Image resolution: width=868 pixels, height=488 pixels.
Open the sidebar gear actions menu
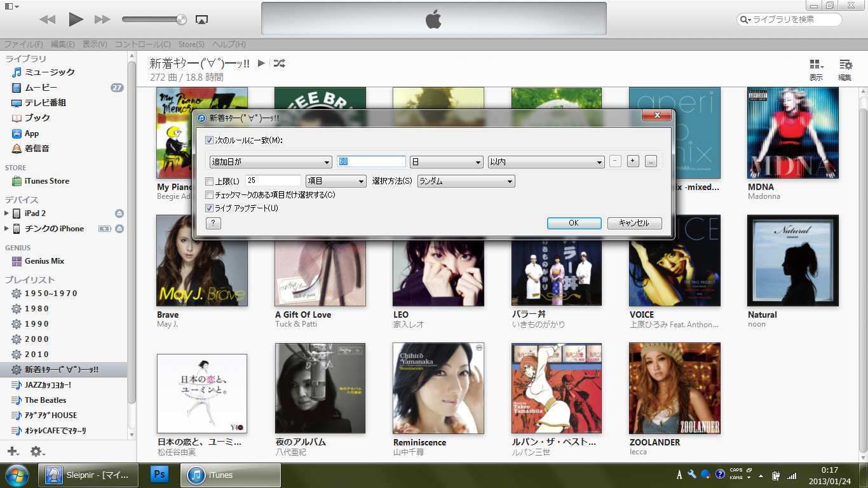click(37, 451)
